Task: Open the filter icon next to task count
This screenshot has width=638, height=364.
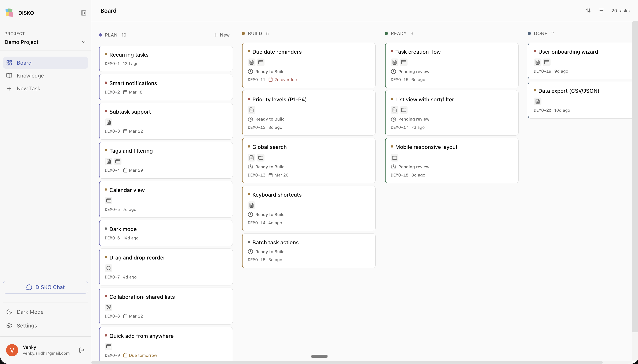Action: [x=601, y=11]
